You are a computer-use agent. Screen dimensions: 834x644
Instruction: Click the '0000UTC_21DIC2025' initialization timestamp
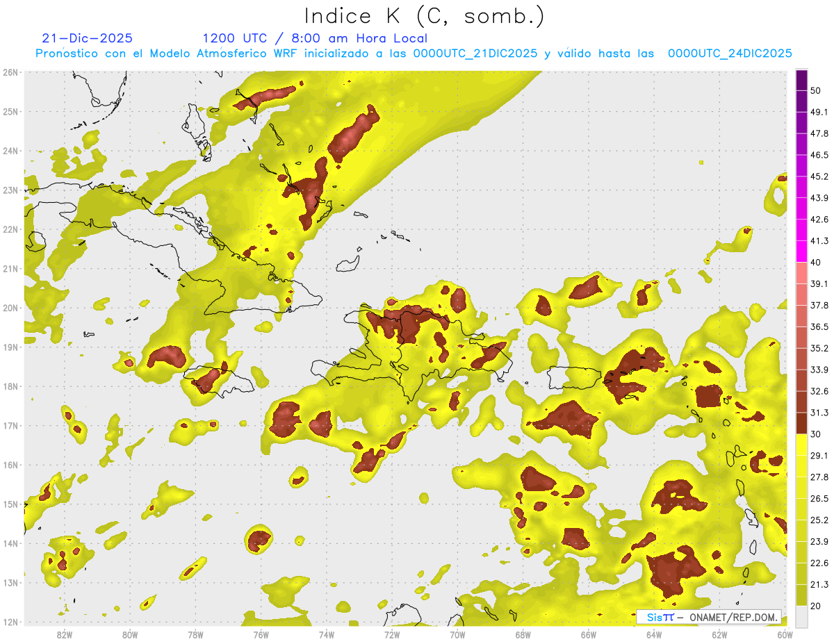[x=475, y=53]
